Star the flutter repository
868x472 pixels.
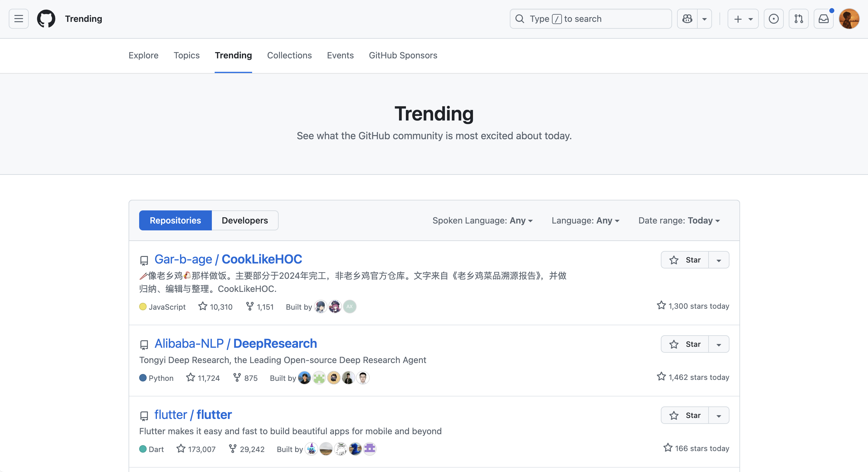685,415
